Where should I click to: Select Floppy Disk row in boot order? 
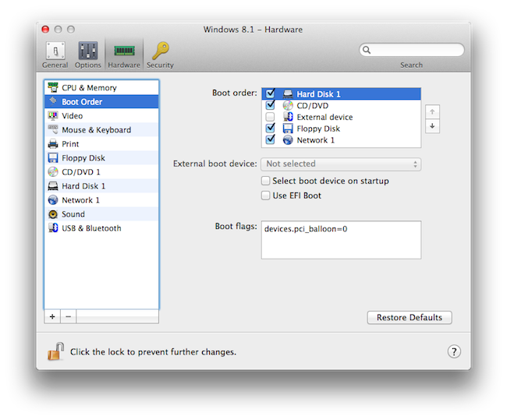(341, 129)
